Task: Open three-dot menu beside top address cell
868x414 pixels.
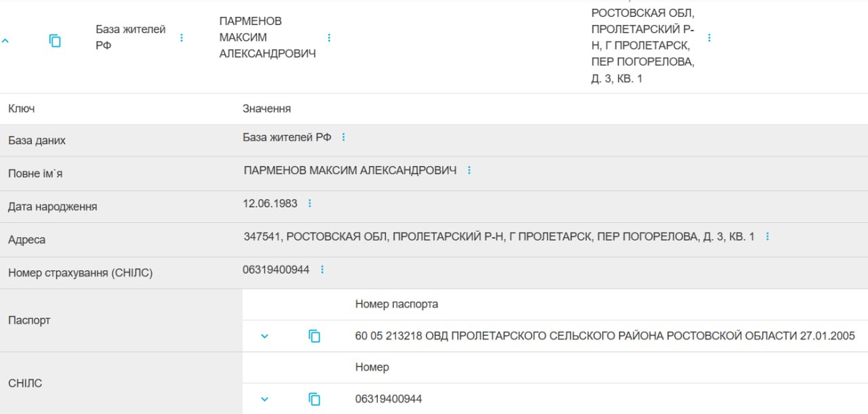Action: coord(709,38)
